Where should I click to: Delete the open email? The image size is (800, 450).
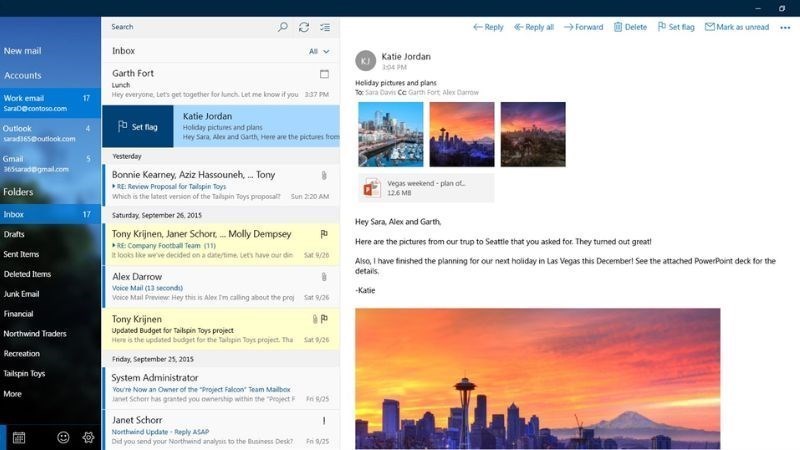tap(630, 27)
